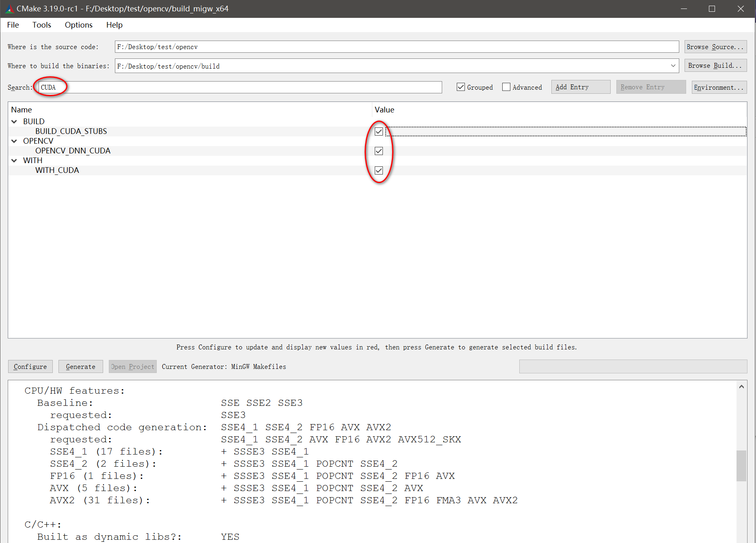Click the 'CPU/HW features:' log line
The image size is (756, 543).
[x=75, y=390]
